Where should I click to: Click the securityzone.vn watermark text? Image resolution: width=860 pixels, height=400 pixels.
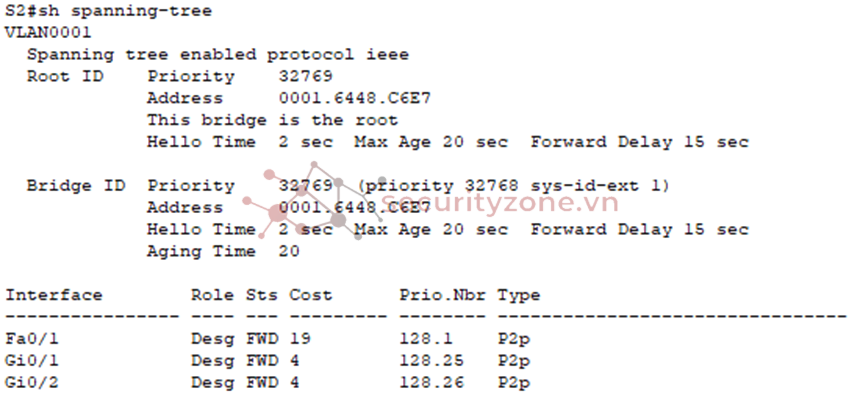(500, 202)
